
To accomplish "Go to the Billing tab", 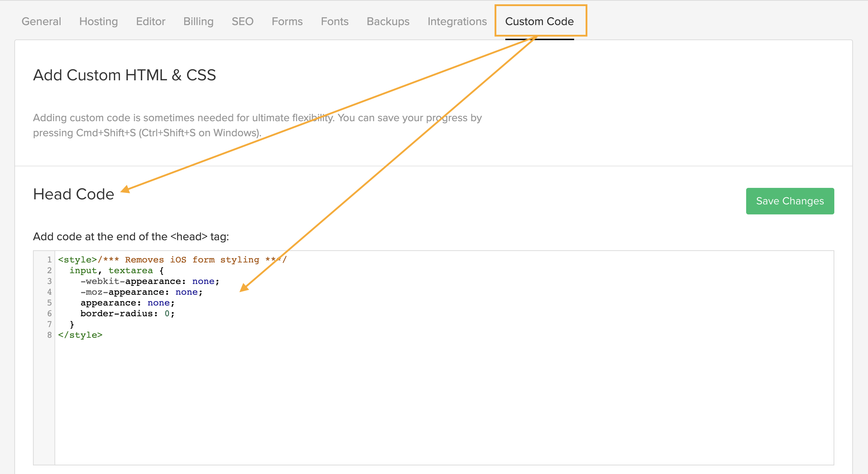I will [198, 22].
